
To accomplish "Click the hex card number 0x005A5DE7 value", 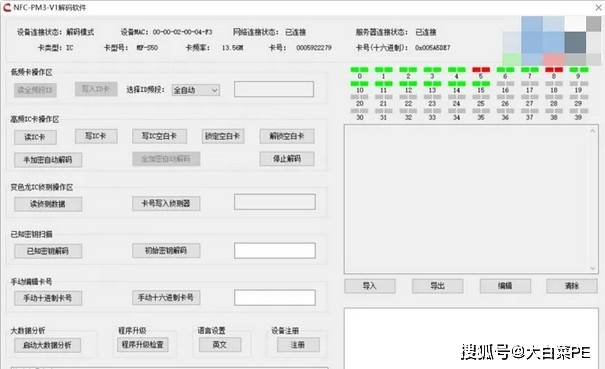I will coord(433,48).
